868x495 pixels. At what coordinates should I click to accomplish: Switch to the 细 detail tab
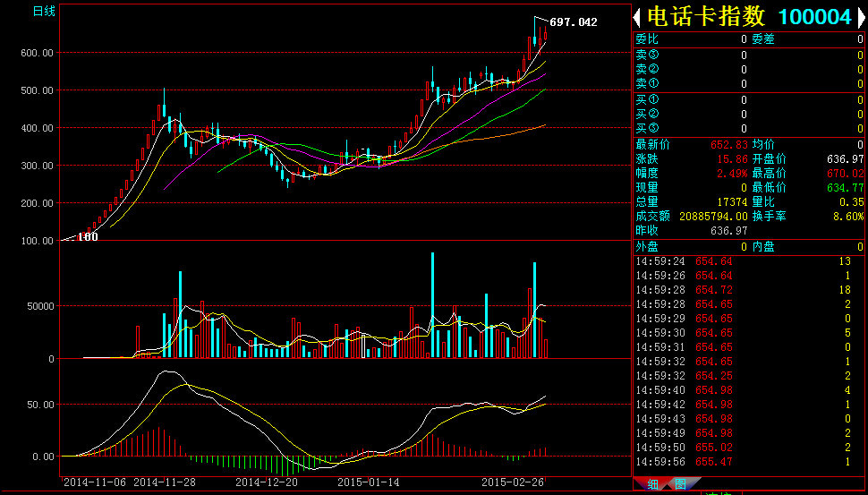tap(652, 484)
